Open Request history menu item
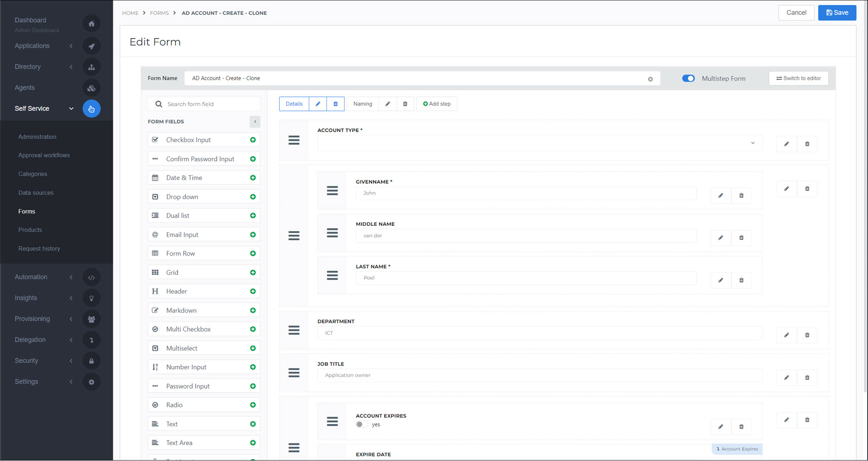 click(39, 248)
